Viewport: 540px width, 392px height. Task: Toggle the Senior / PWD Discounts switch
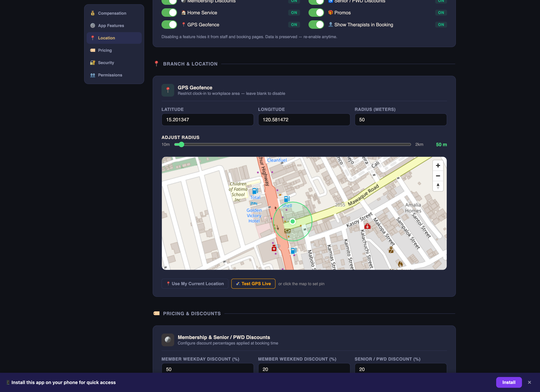[316, 2]
